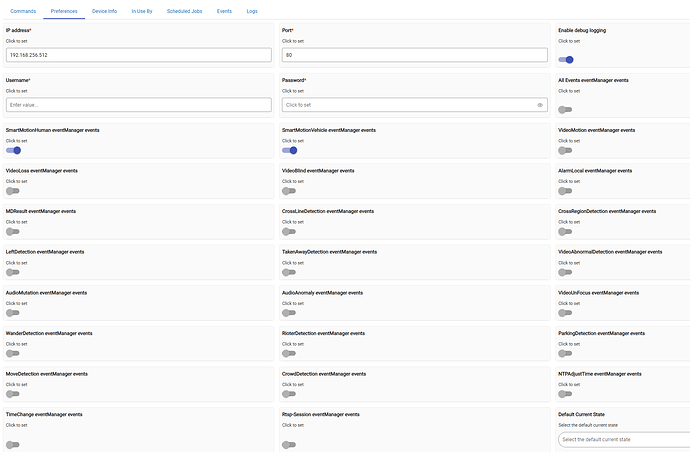
Task: Enable AudioMutation events toggle
Action: coord(13,313)
